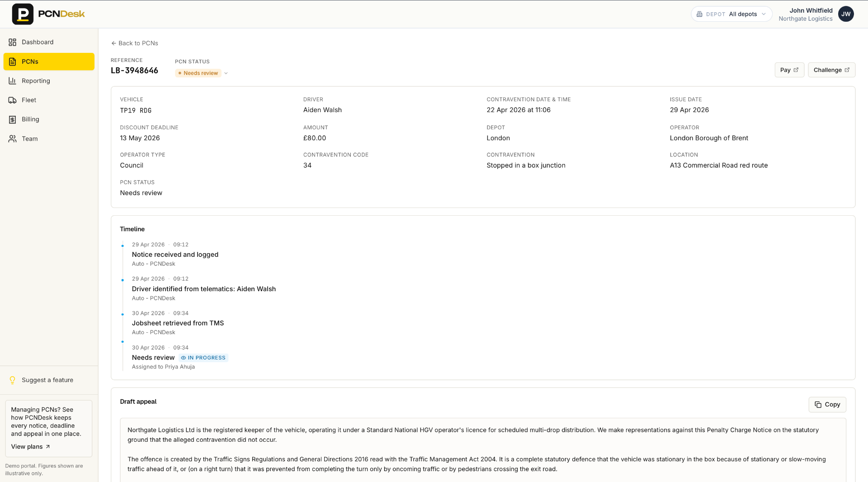Click the amount £80.00

click(315, 138)
